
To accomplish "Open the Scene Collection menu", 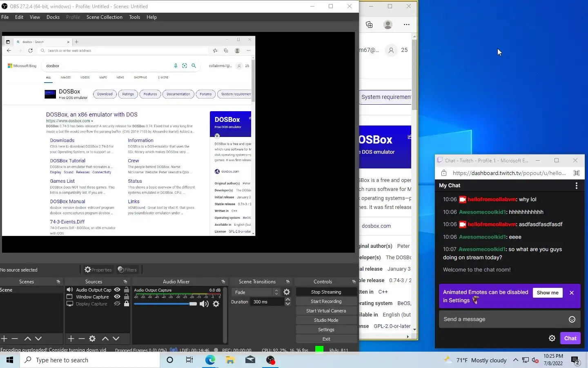I will coord(104,17).
